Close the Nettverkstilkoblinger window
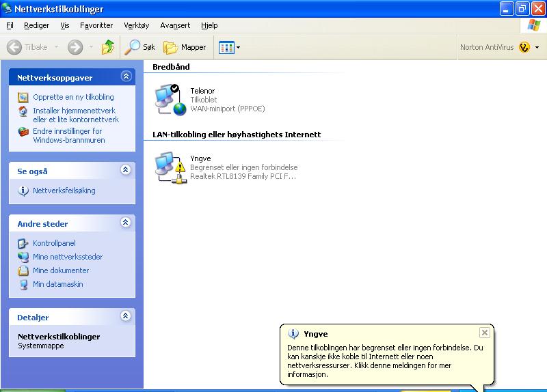 coord(538,9)
